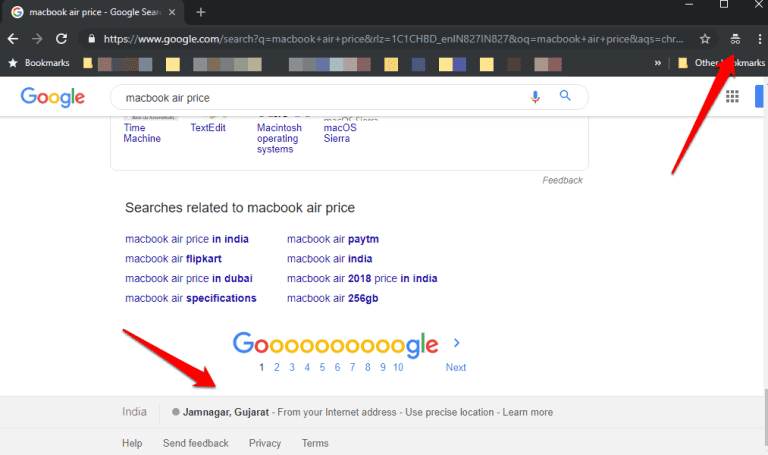
Task: Click the Feedback link under panel
Action: pos(562,180)
